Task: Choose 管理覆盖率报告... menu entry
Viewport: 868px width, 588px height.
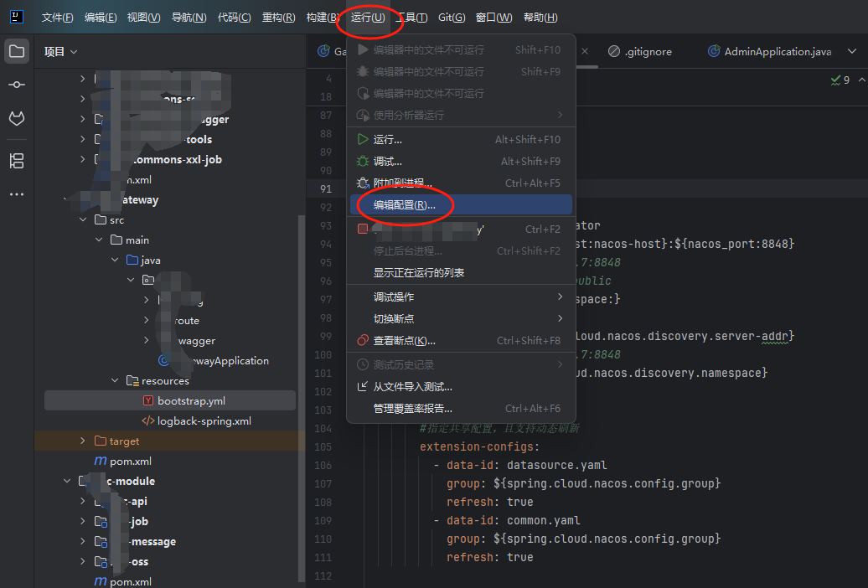Action: tap(461, 408)
